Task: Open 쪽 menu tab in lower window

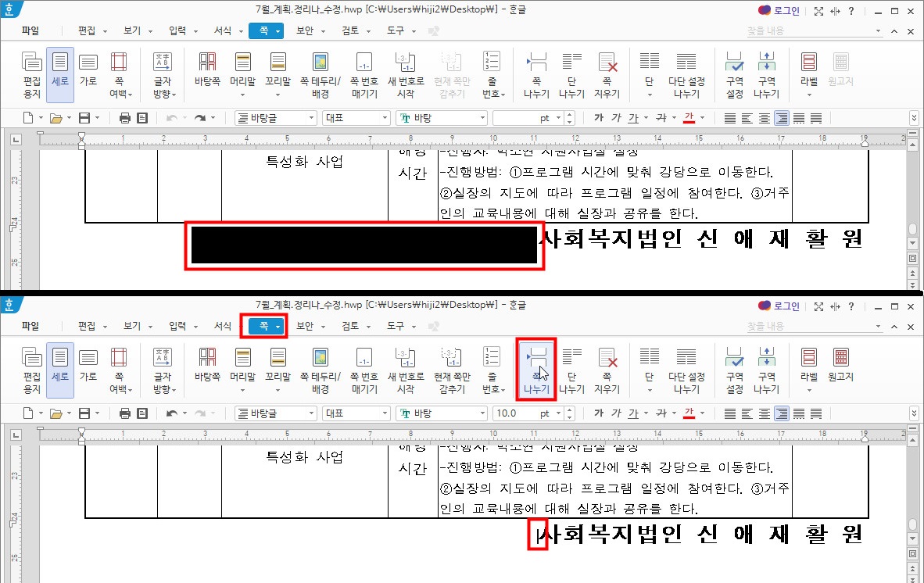Action: click(x=266, y=326)
